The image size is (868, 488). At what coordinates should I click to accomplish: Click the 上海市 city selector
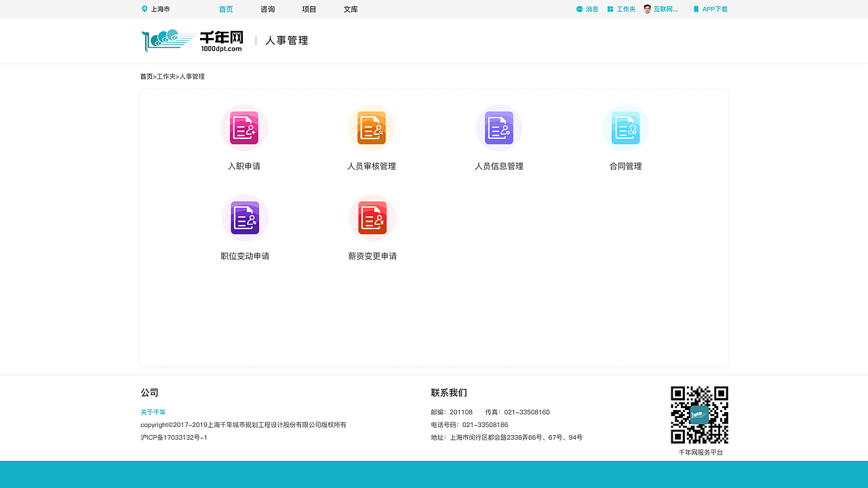click(x=161, y=9)
